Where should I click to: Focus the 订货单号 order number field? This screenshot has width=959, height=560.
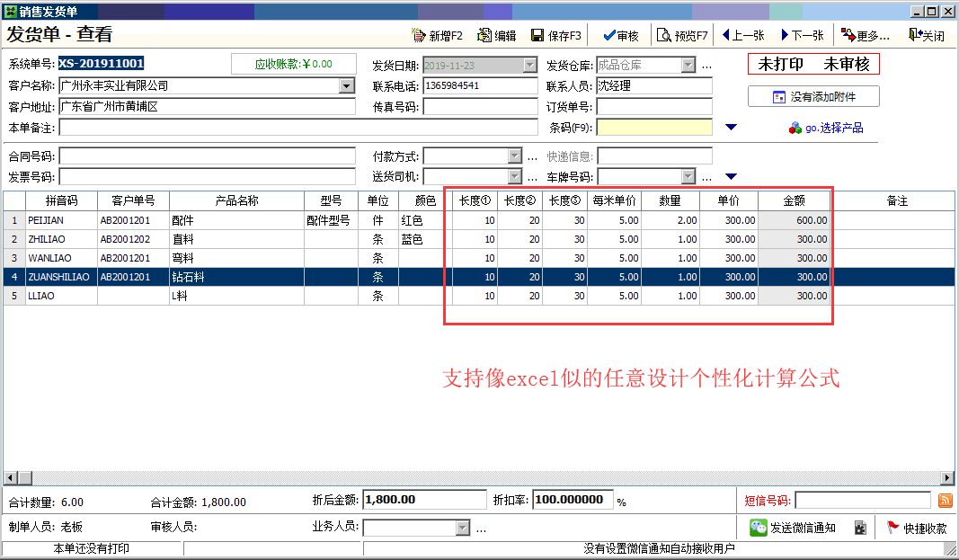coord(654,106)
